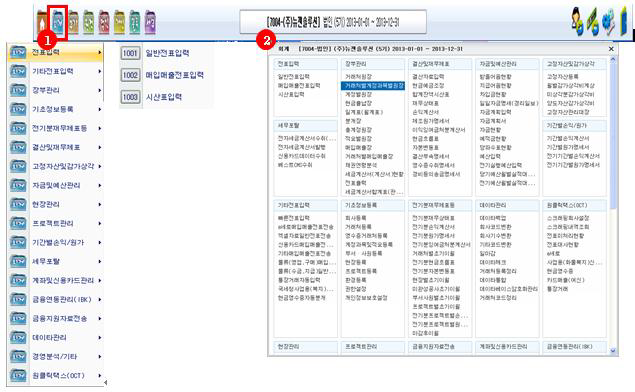Open the company and fiscal period selector box
635x392 pixels.
tap(333, 22)
